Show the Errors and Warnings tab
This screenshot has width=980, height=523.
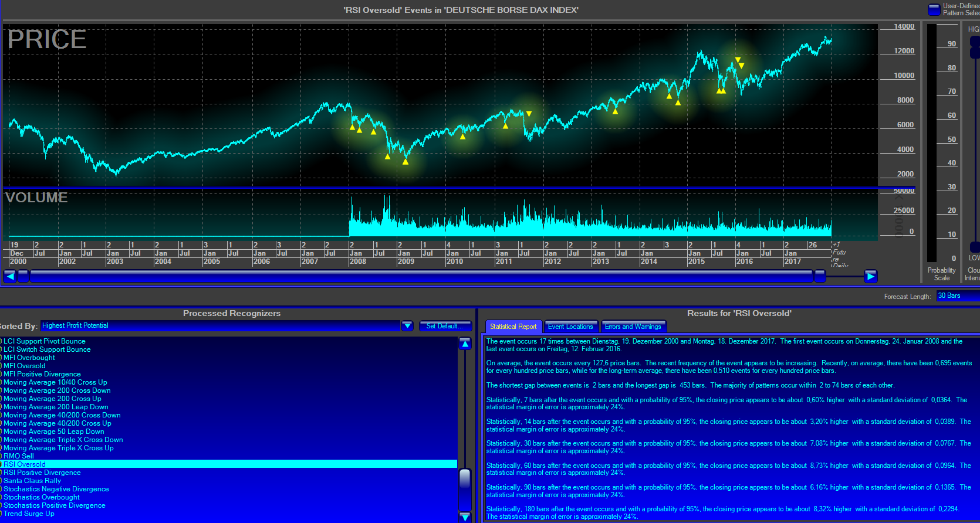633,327
